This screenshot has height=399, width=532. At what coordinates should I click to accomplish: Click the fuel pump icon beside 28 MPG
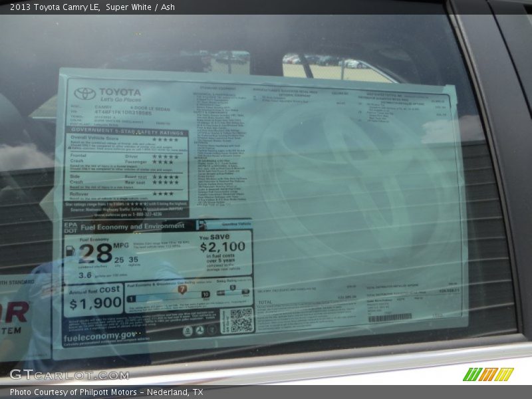(x=70, y=251)
